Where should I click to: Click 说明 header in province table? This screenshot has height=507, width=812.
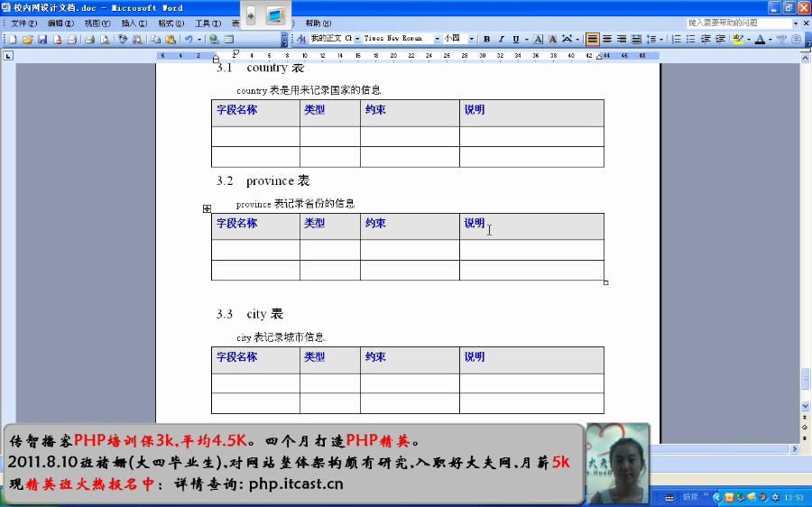click(x=474, y=223)
